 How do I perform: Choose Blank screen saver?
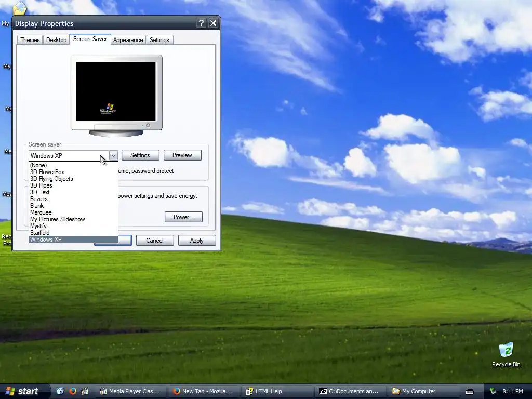pos(73,206)
